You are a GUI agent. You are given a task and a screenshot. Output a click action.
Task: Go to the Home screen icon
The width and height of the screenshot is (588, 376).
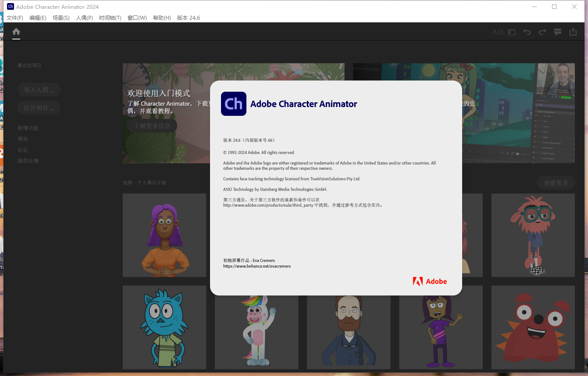[16, 32]
